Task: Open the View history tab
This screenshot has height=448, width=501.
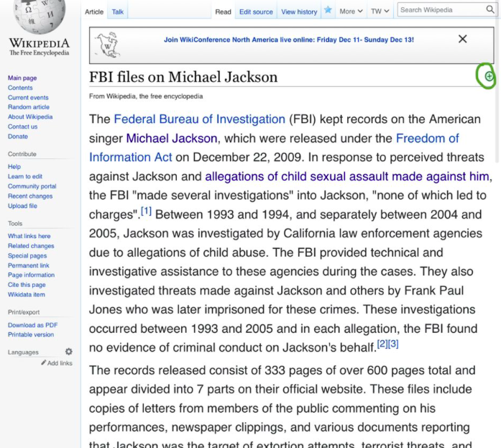Action: [299, 12]
